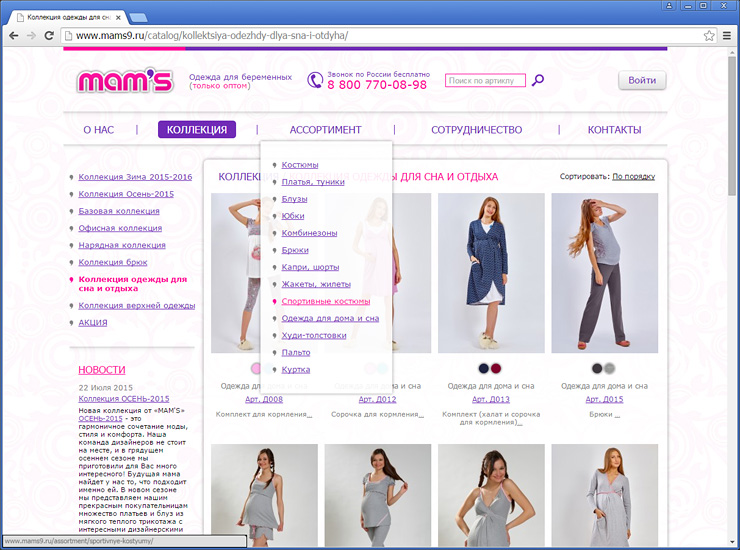Click the 'Поиск по артикулу' search field
The image size is (740, 550).
(x=485, y=81)
